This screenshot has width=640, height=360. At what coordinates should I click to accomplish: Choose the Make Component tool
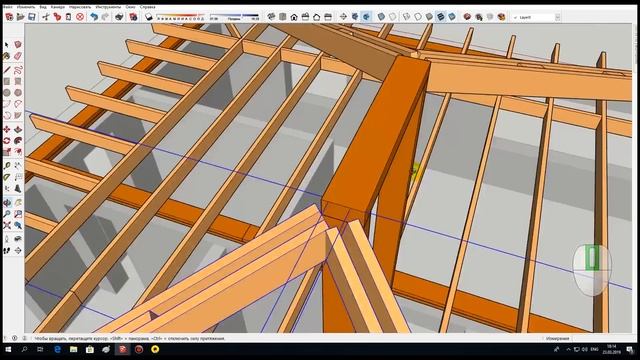click(x=18, y=44)
